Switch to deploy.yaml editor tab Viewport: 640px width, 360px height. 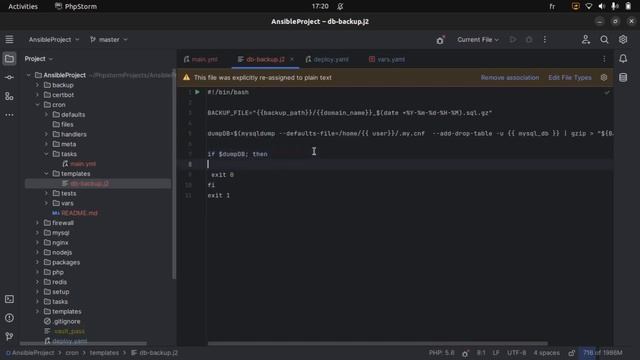pos(327,59)
